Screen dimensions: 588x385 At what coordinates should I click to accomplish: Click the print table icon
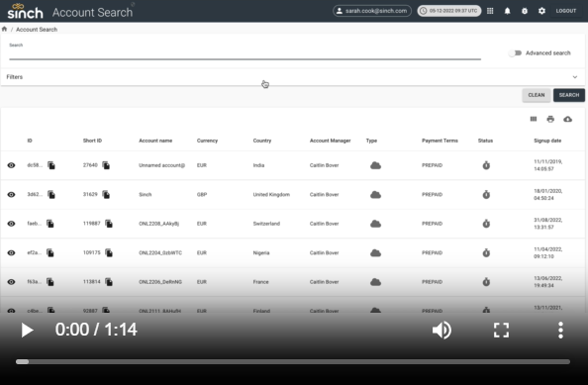click(x=550, y=119)
